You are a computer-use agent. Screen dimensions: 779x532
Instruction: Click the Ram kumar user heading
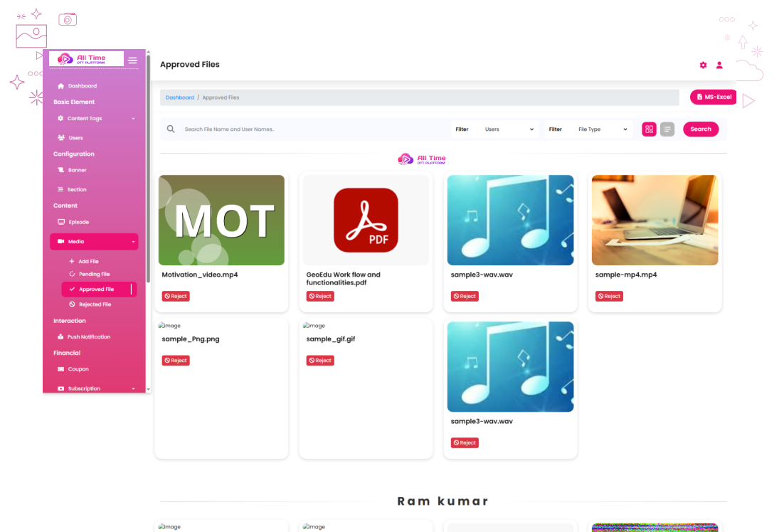(x=443, y=501)
